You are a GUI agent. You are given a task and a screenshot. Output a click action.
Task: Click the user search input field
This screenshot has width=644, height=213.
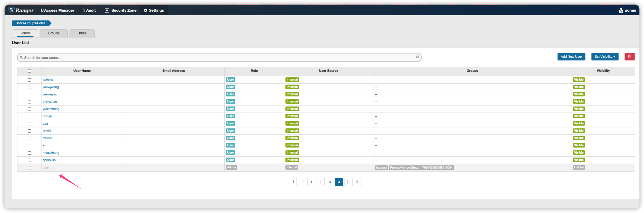tap(216, 58)
